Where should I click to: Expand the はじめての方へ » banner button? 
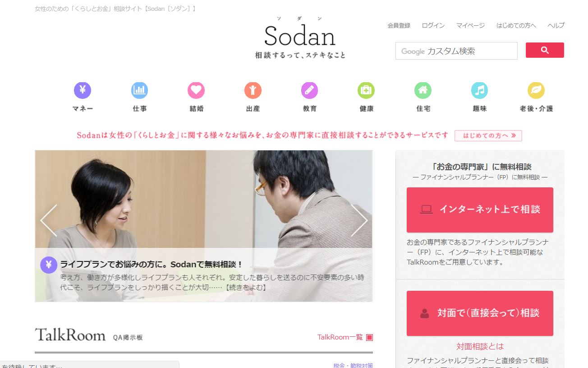[x=488, y=135]
